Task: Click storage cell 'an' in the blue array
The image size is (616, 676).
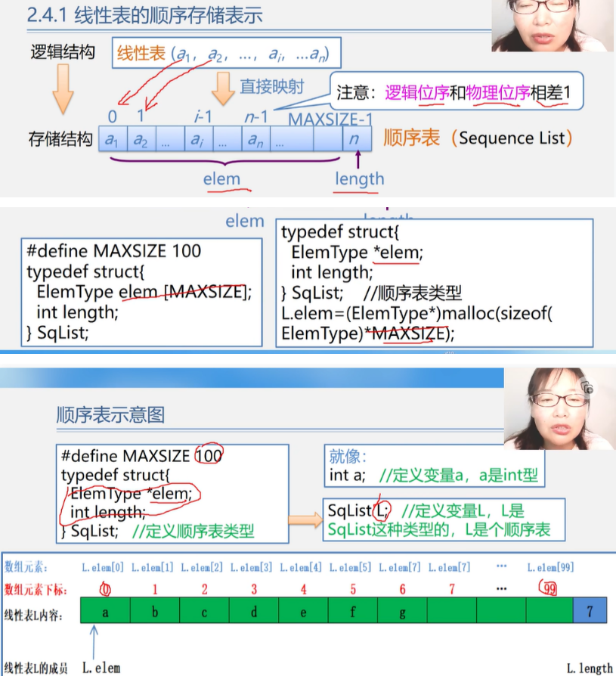Action: pos(255,138)
